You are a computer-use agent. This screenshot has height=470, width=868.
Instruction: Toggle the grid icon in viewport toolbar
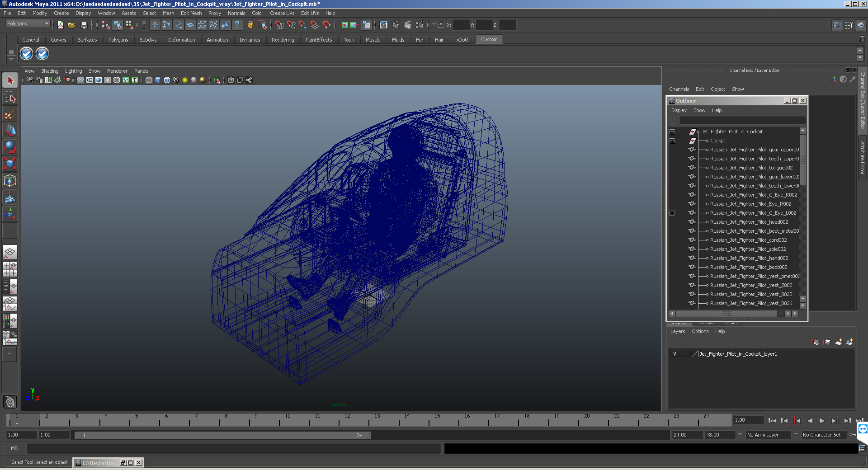[80, 80]
